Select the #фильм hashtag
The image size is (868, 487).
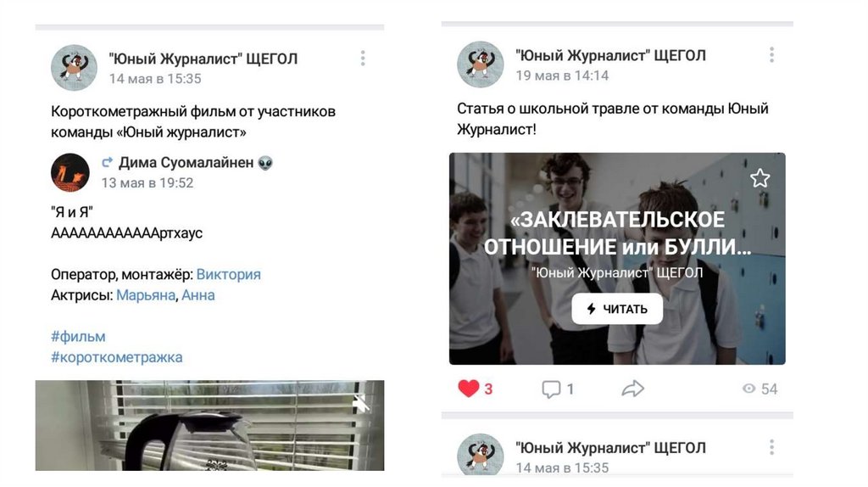click(78, 337)
